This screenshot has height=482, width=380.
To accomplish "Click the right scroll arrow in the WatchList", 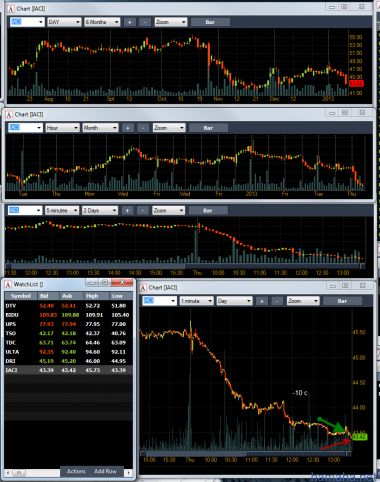I will pos(129,472).
